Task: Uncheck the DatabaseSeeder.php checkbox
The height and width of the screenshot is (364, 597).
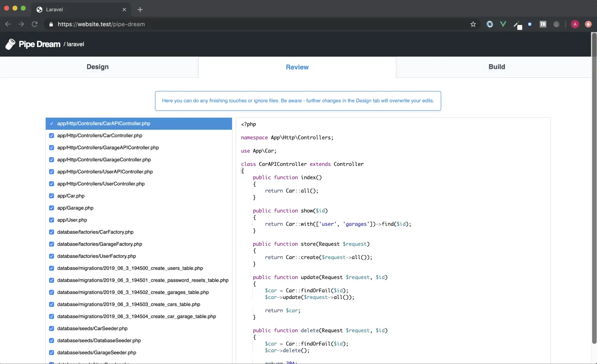Action: coord(52,341)
